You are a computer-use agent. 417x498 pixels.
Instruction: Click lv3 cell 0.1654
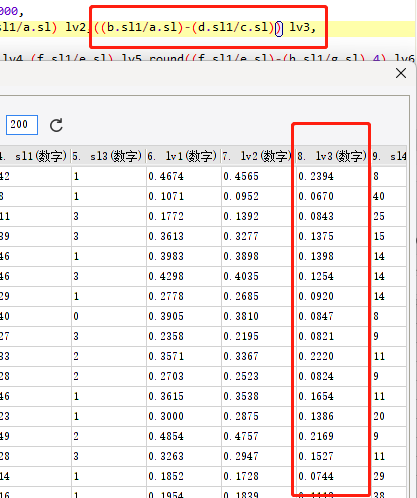[x=333, y=396]
